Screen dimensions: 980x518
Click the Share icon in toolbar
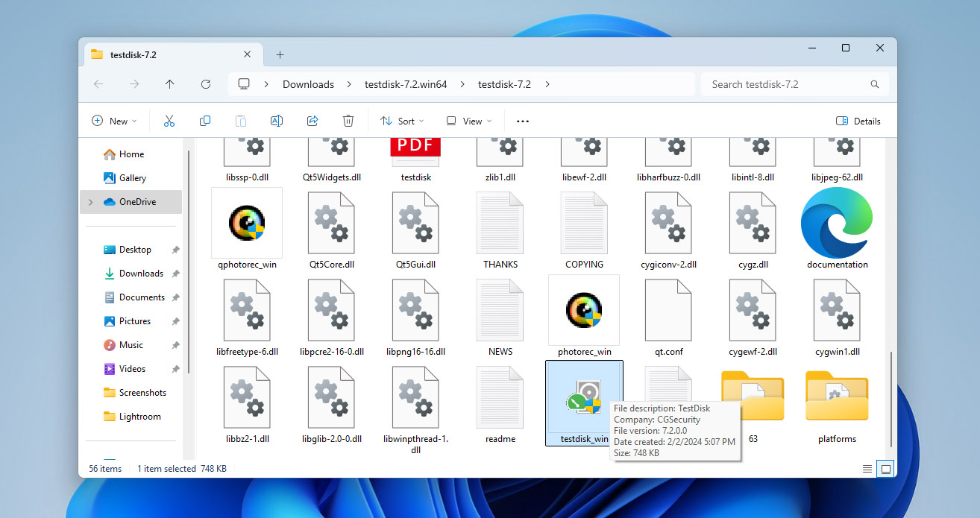point(312,121)
